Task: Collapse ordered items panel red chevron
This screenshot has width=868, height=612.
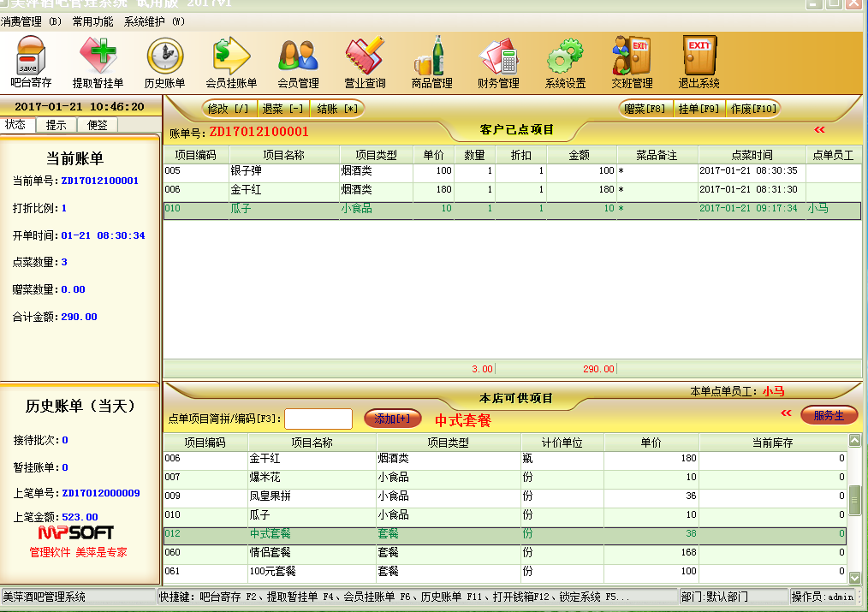Action: pyautogui.click(x=820, y=129)
